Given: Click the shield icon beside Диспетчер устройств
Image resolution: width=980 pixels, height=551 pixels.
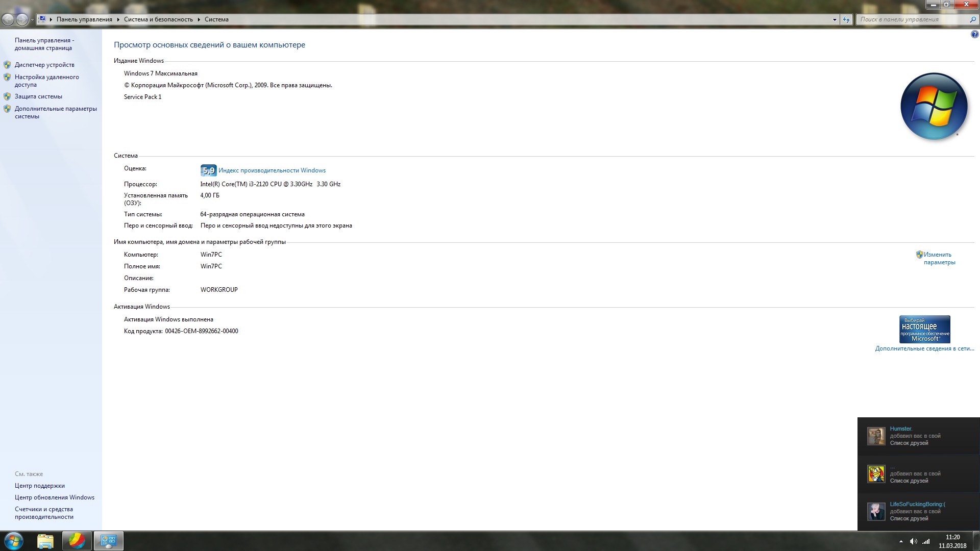Looking at the screenshot, I should [7, 65].
